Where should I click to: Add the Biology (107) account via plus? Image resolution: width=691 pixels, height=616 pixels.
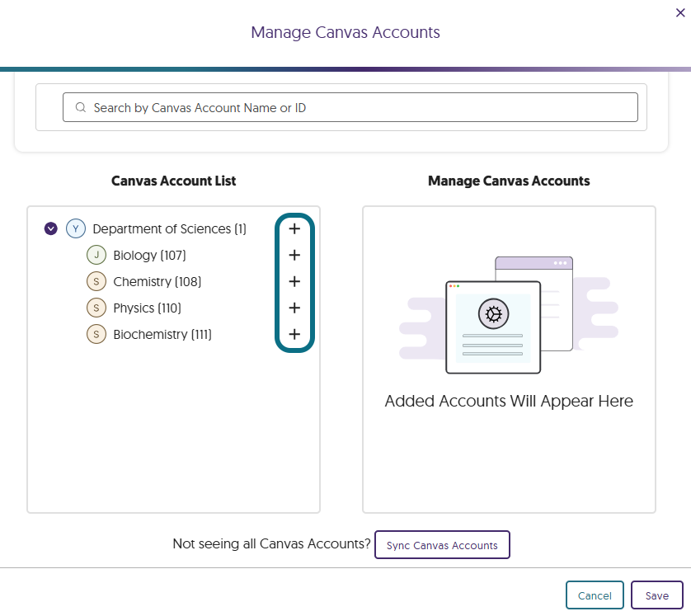[x=294, y=255]
